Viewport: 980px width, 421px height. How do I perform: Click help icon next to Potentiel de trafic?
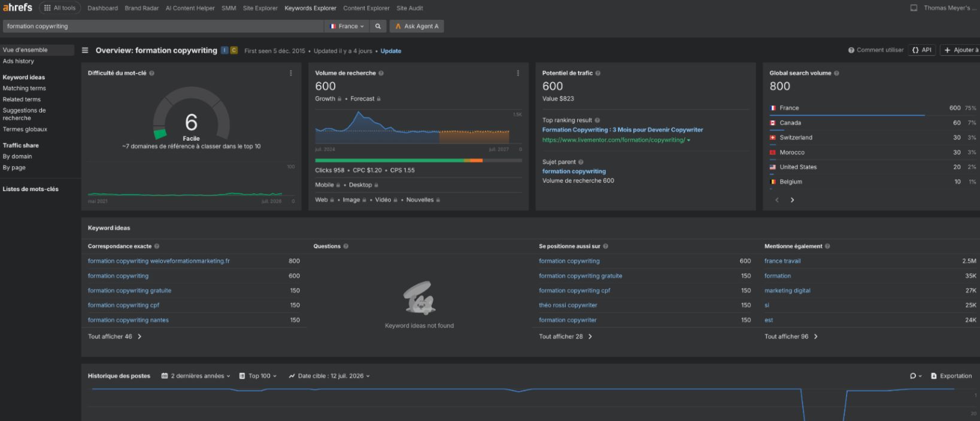(x=597, y=73)
